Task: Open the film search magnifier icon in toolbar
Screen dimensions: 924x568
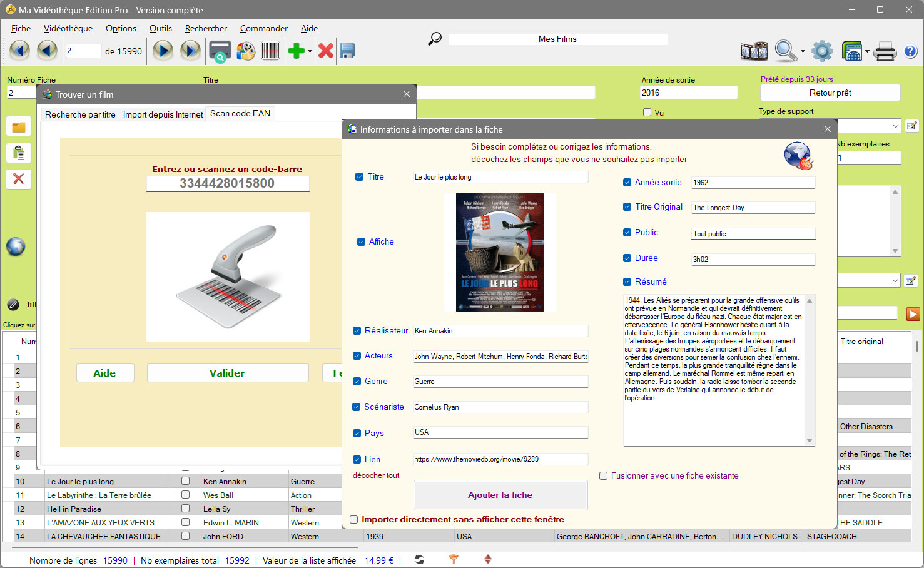Action: pyautogui.click(x=784, y=51)
